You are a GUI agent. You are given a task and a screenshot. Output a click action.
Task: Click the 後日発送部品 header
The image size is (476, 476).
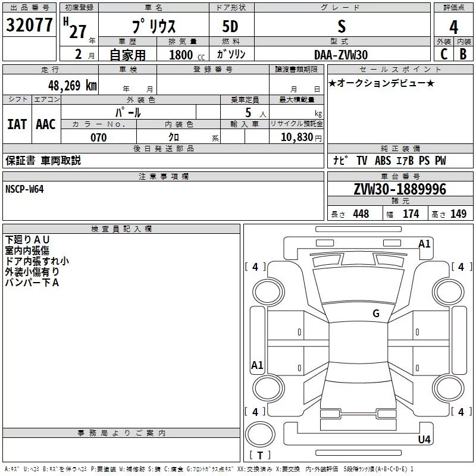click(x=163, y=148)
